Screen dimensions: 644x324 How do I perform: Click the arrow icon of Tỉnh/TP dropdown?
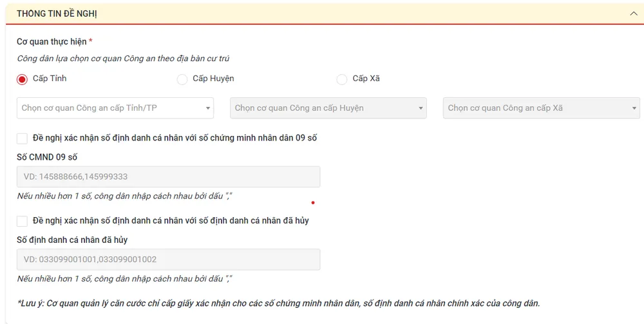click(208, 109)
